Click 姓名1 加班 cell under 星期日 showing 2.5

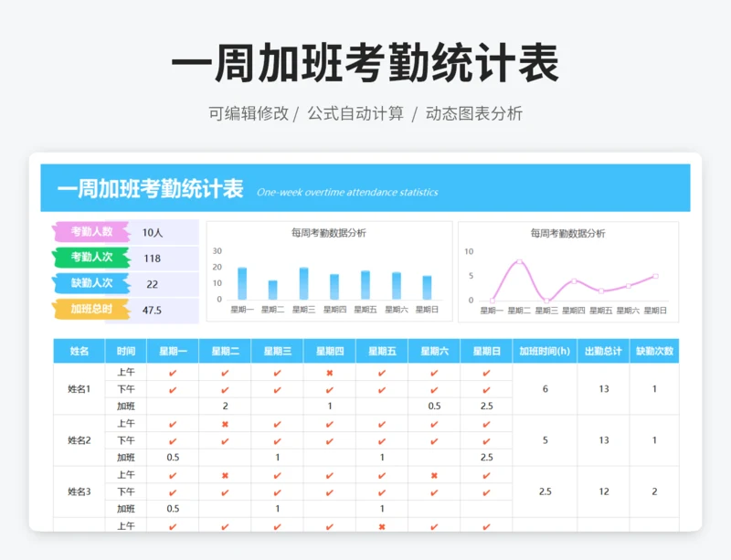click(x=486, y=407)
